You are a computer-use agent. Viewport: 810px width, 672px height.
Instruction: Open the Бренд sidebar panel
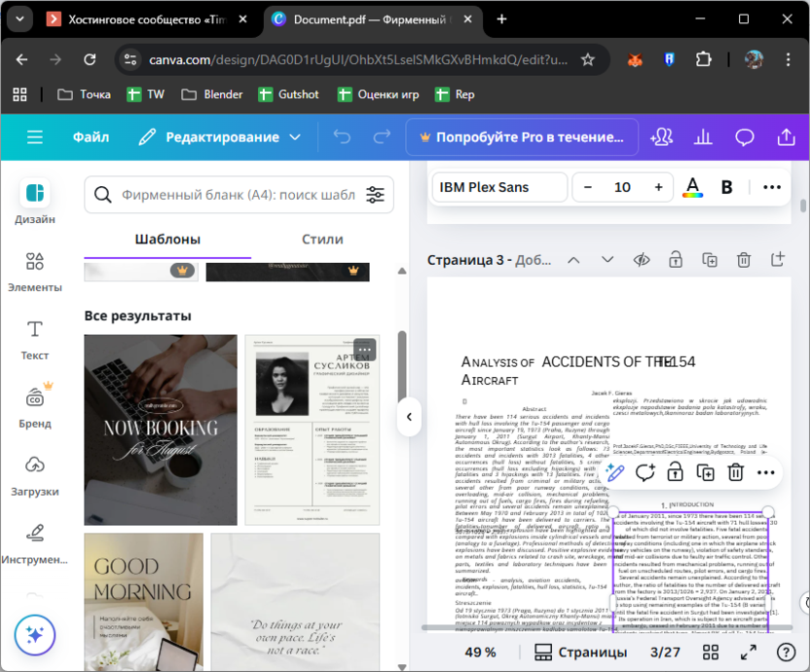[34, 409]
